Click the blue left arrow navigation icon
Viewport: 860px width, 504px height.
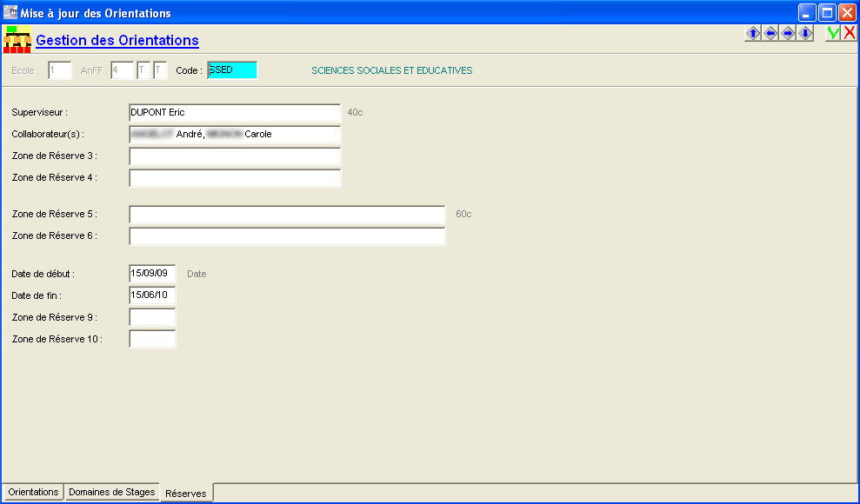click(x=770, y=33)
